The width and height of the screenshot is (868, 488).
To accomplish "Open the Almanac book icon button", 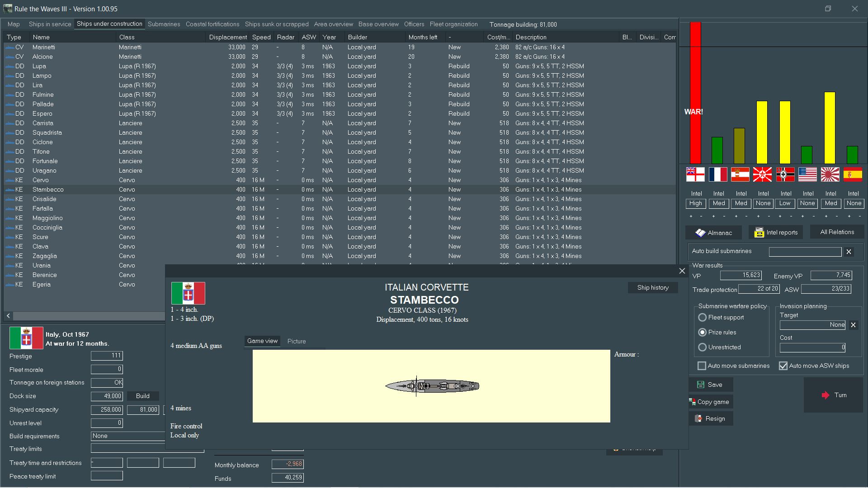I will (x=713, y=233).
